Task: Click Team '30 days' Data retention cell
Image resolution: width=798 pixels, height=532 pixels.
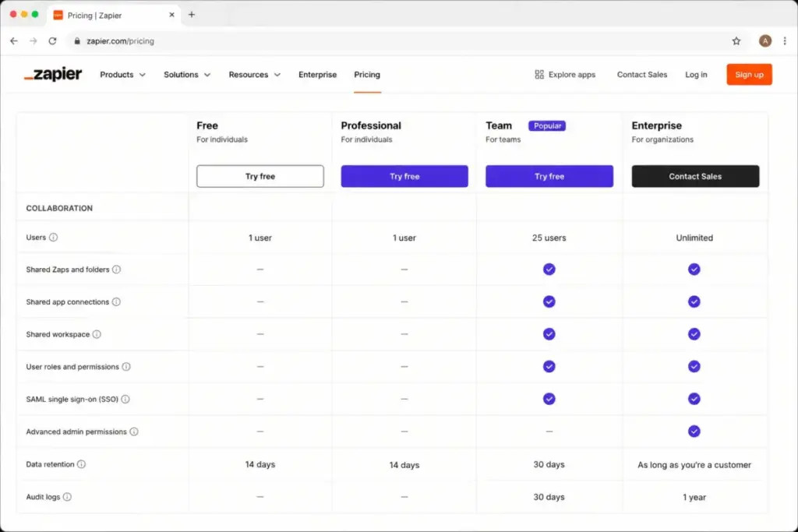Action: (x=549, y=464)
